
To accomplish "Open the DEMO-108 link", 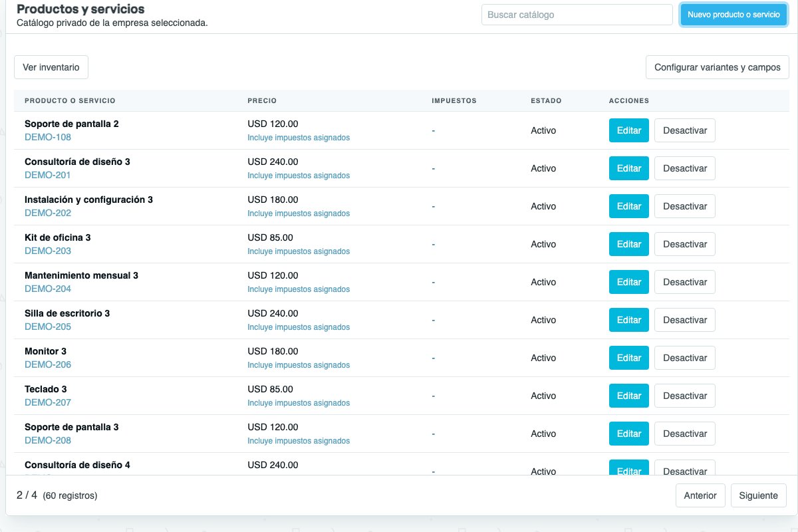I will point(48,137).
